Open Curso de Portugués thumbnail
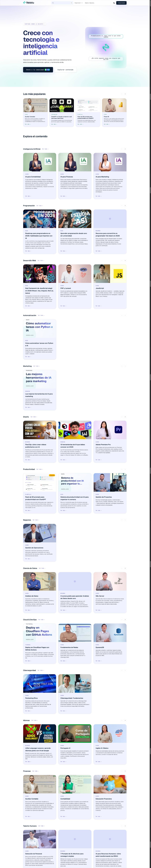Viewport: 151px width, 868px height. [x=75, y=734]
